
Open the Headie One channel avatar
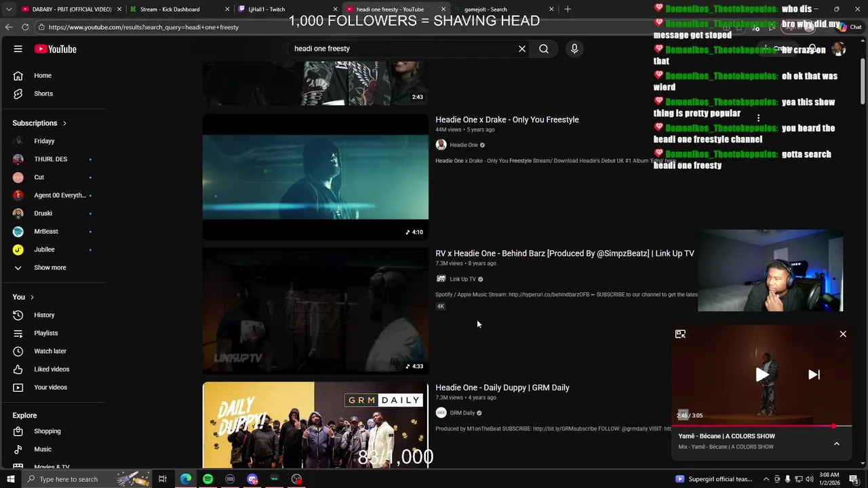pyautogui.click(x=441, y=144)
